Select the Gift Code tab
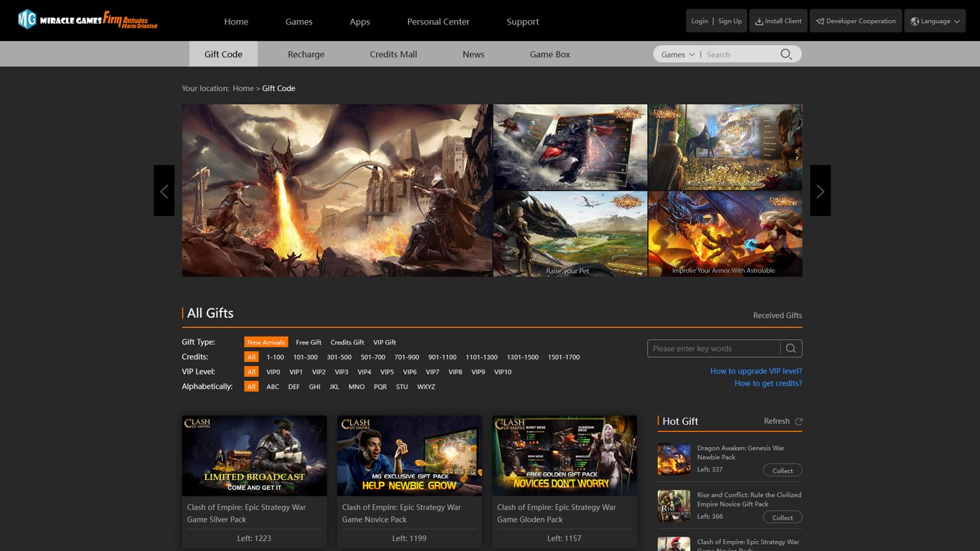The image size is (980, 551). click(223, 54)
